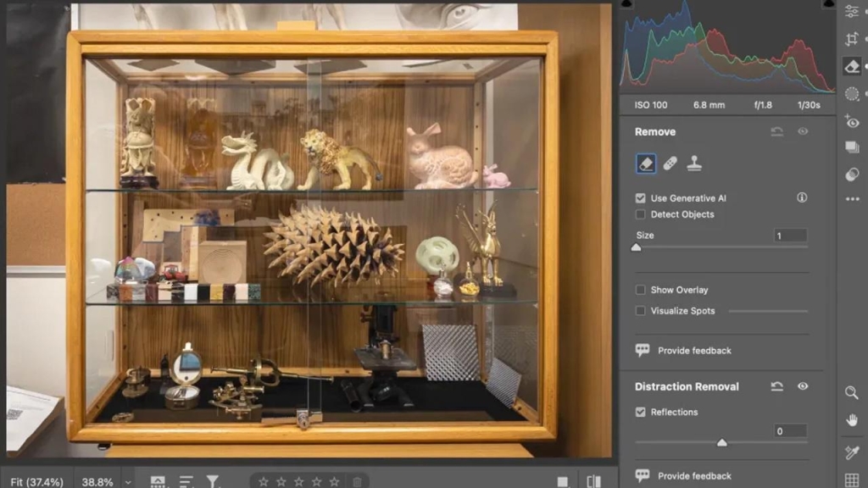
Task: Click the ISO 100 metadata text
Action: tap(651, 105)
